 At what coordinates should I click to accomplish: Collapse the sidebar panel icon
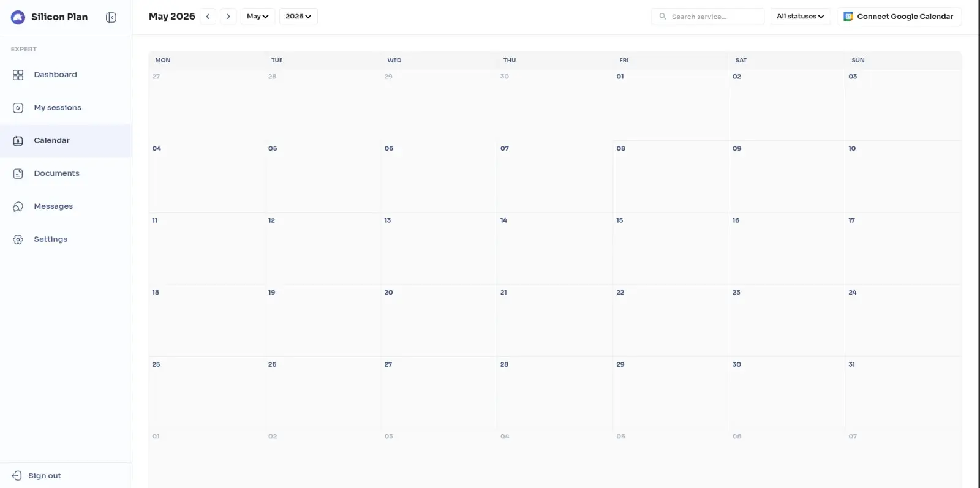click(x=111, y=17)
